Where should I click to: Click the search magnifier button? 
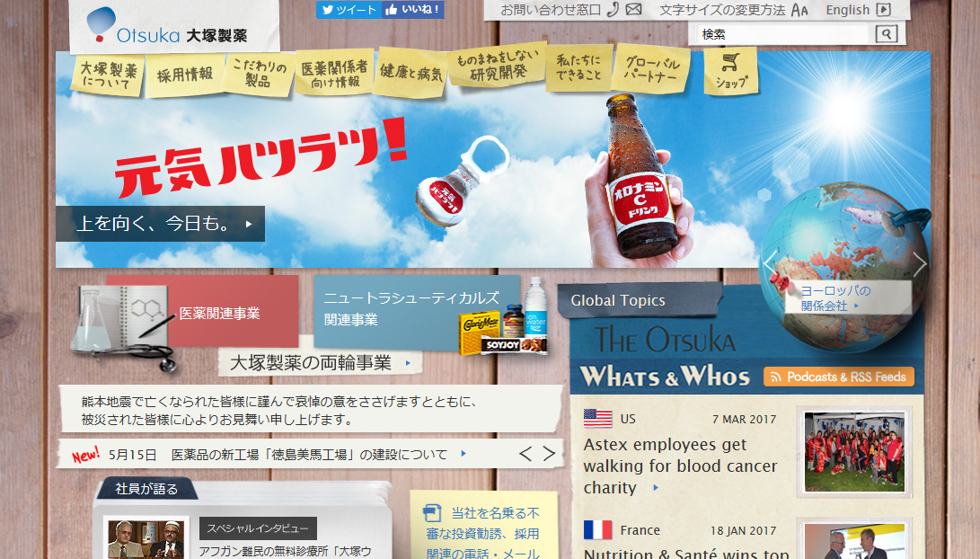coord(887,34)
